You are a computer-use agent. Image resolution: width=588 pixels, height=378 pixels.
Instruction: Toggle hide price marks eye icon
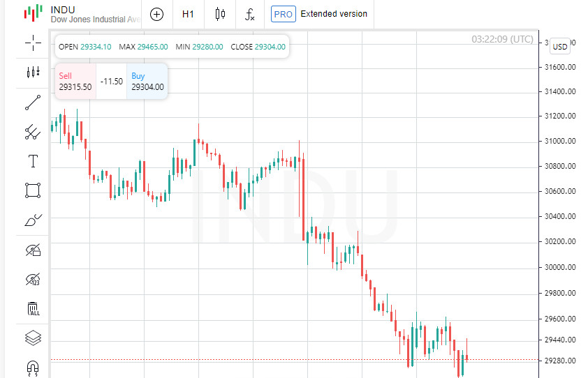pos(33,280)
